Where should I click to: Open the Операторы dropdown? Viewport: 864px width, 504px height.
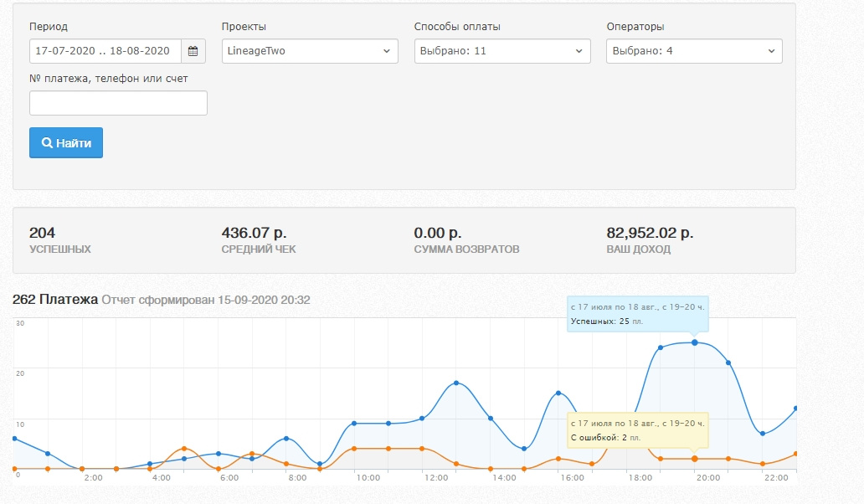pyautogui.click(x=694, y=51)
